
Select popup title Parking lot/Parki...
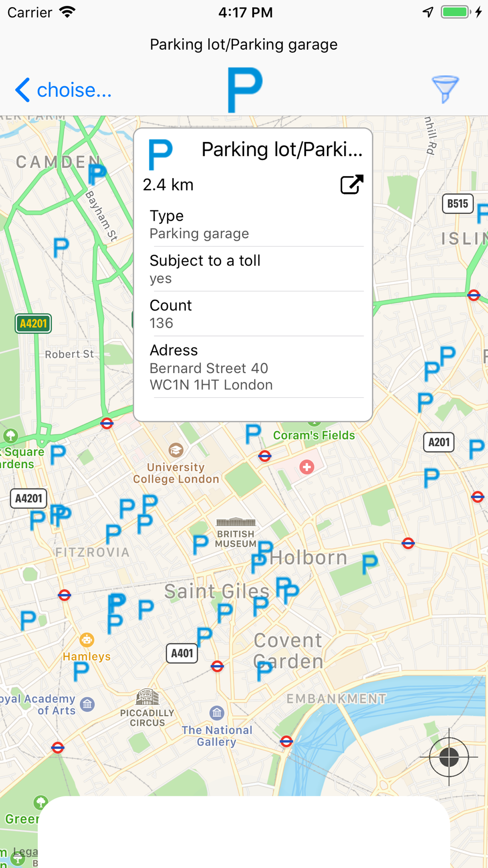(x=282, y=149)
